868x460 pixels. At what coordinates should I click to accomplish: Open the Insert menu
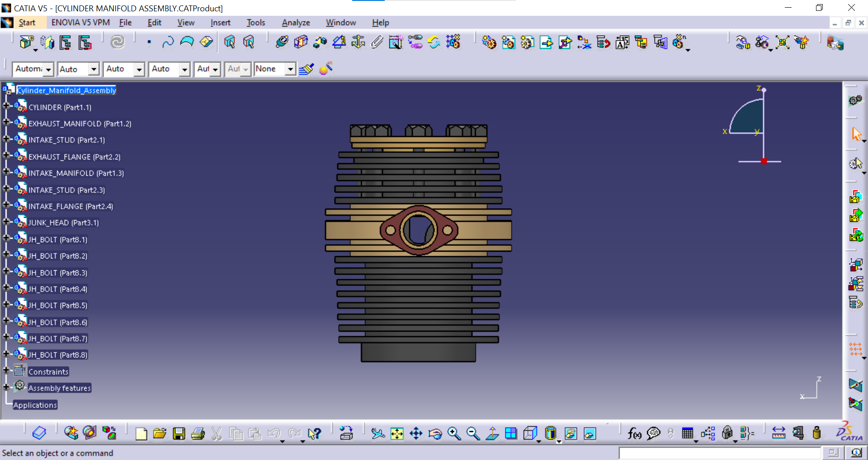point(220,23)
